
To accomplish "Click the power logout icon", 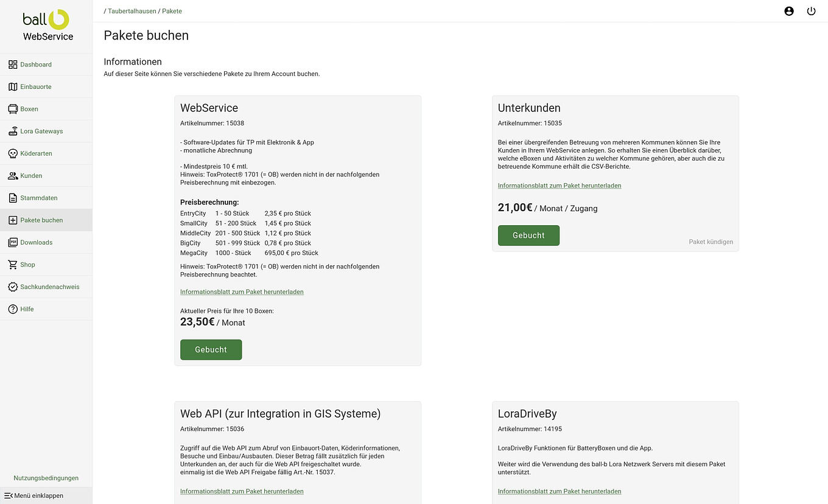I will tap(812, 11).
